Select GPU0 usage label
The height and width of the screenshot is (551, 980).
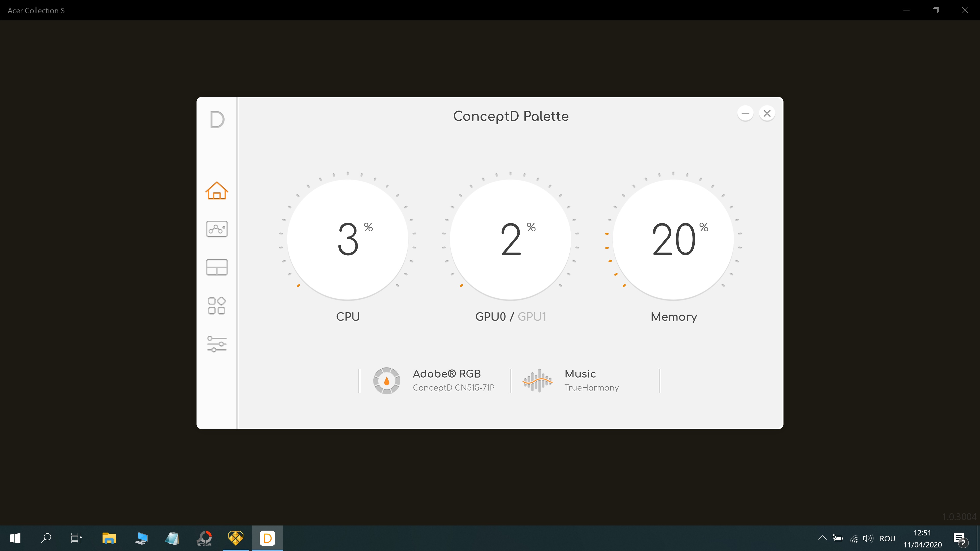[x=490, y=316]
